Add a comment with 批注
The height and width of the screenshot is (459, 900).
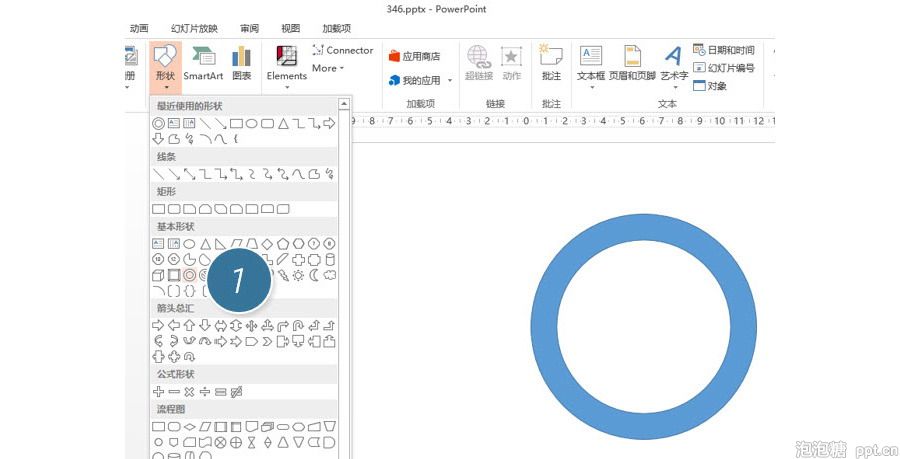point(551,63)
